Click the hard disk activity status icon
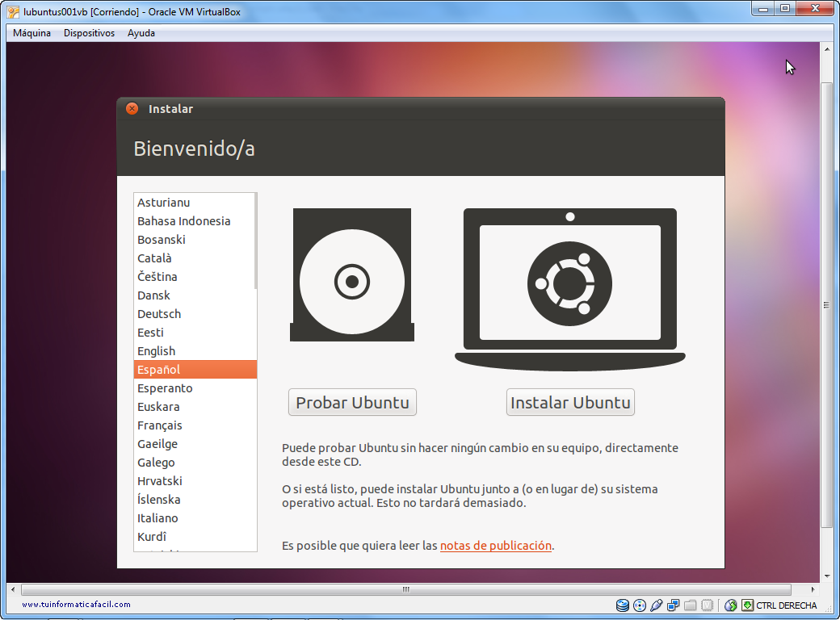 pos(623,605)
